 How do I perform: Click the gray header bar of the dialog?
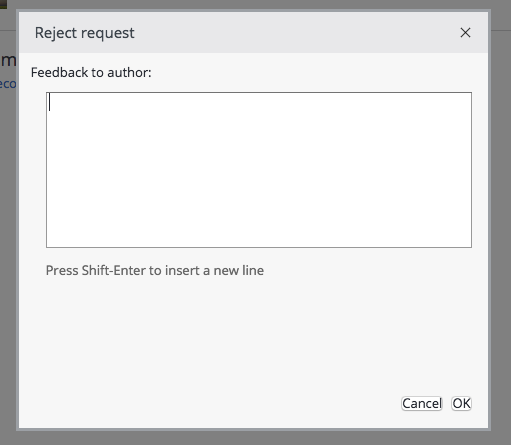(x=253, y=33)
